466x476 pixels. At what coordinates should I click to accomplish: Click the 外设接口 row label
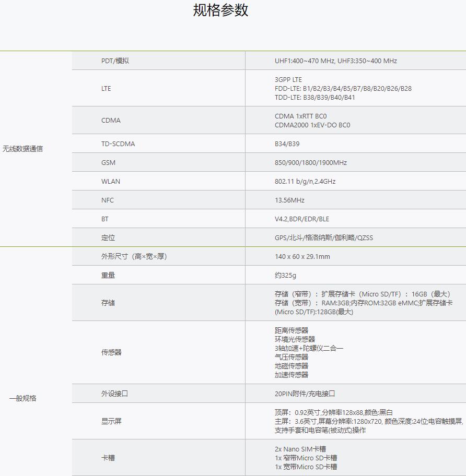click(115, 394)
